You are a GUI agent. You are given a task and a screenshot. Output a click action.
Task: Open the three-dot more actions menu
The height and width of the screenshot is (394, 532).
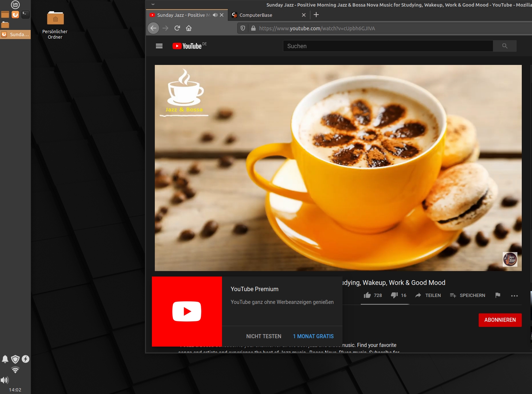pyautogui.click(x=514, y=295)
